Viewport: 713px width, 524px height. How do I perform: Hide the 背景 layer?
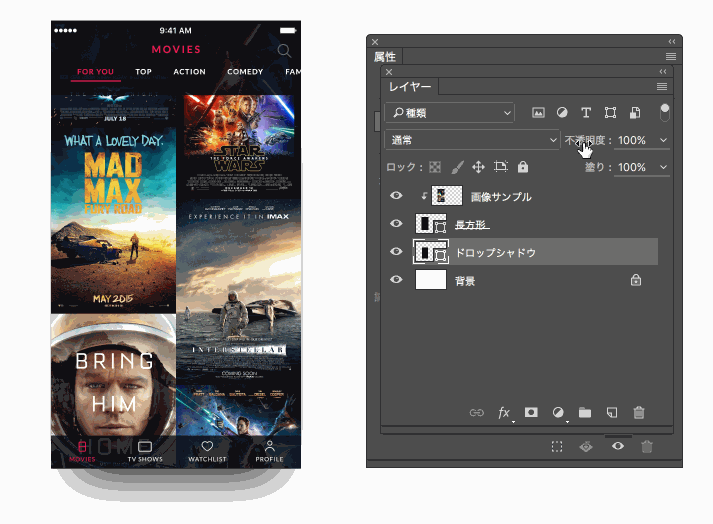pos(396,279)
